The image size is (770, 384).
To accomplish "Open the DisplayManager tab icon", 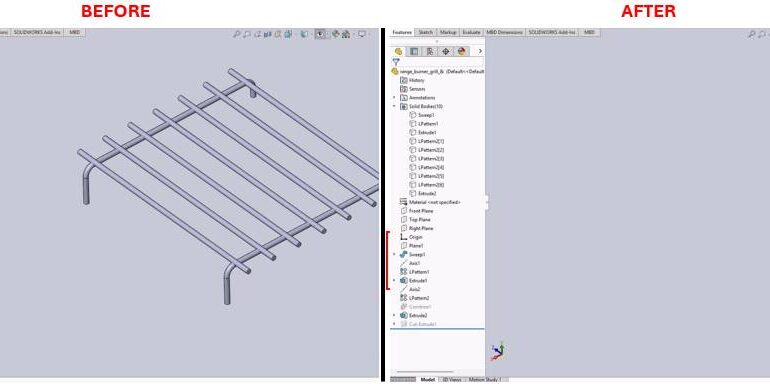I will tap(461, 51).
